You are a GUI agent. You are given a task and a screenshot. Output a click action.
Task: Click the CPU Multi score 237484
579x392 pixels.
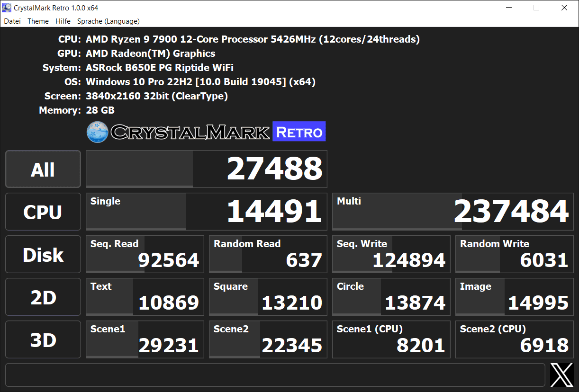pos(453,212)
